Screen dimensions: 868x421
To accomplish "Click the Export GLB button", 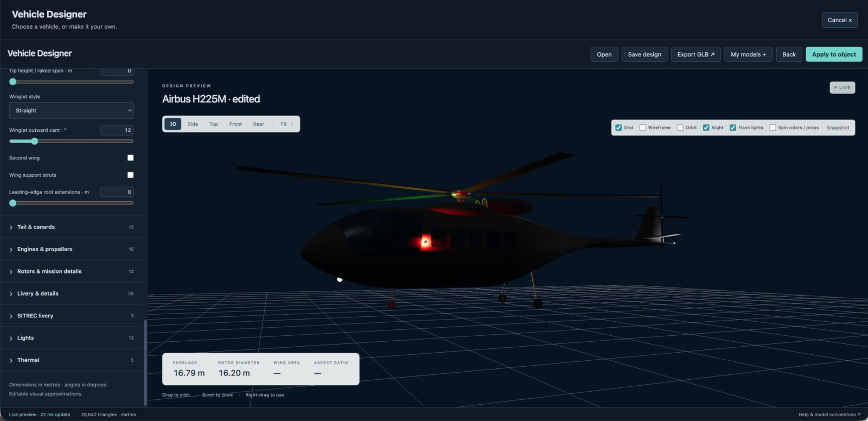I will coord(696,54).
